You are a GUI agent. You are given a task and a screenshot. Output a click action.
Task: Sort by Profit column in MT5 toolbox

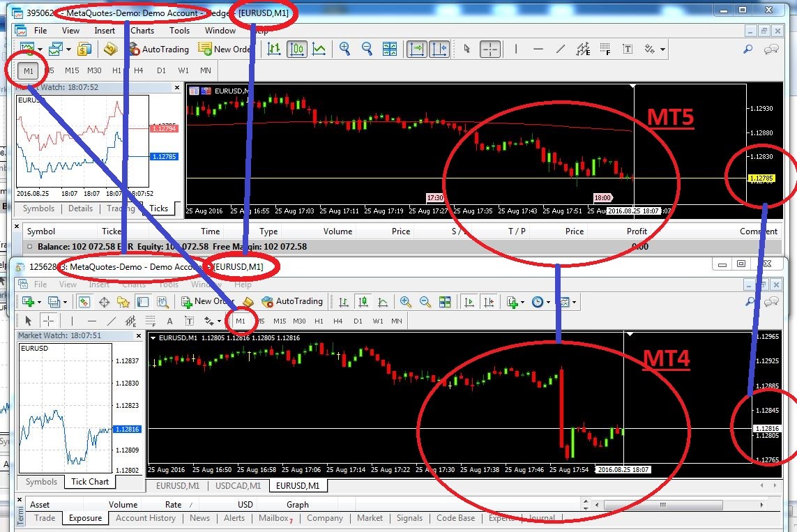coord(637,231)
